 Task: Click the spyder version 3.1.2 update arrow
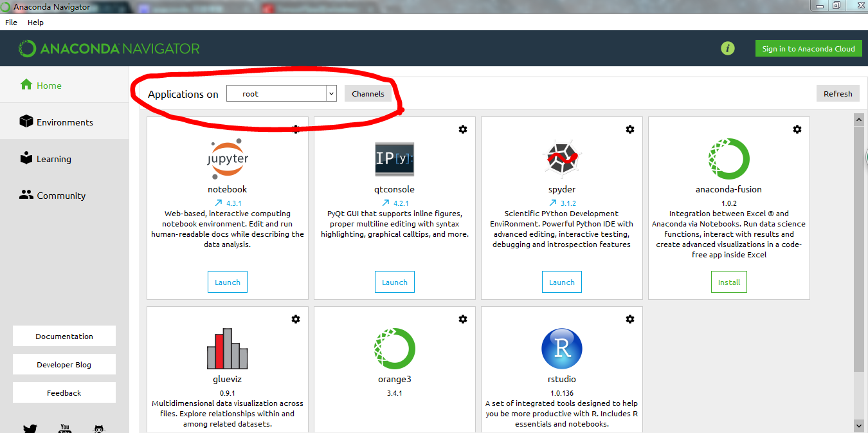554,203
